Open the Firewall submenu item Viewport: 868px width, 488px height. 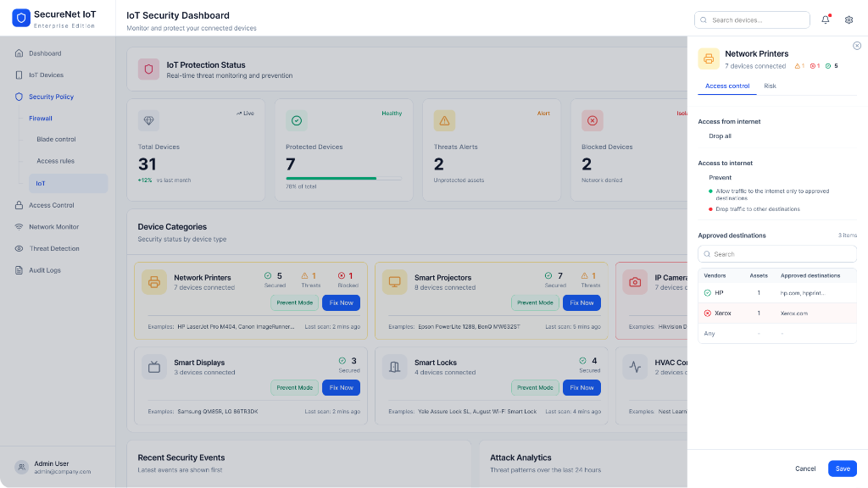41,119
